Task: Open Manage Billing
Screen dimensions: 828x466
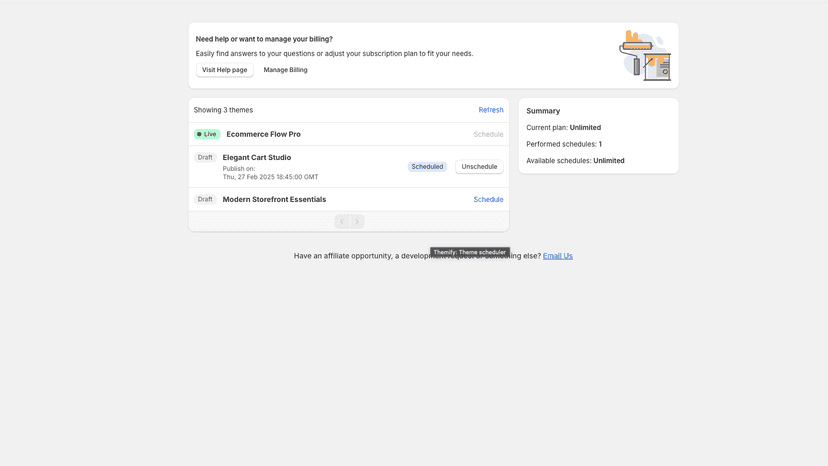Action: click(x=285, y=70)
